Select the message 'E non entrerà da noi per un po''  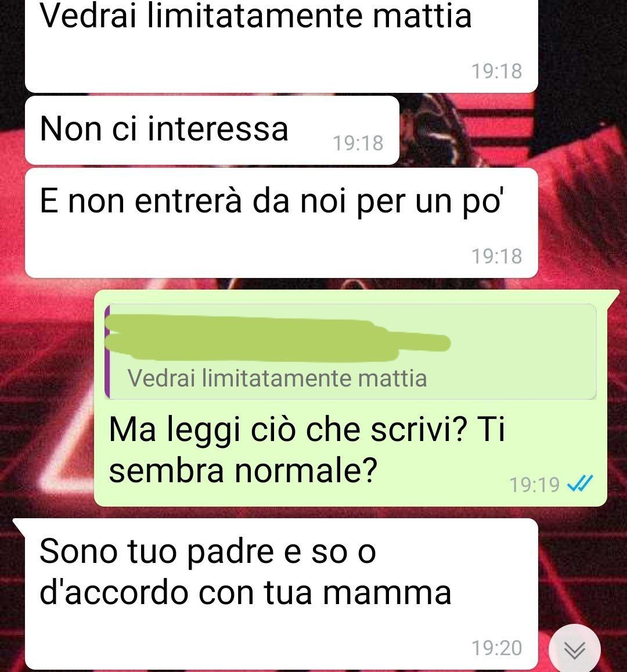[x=282, y=223]
